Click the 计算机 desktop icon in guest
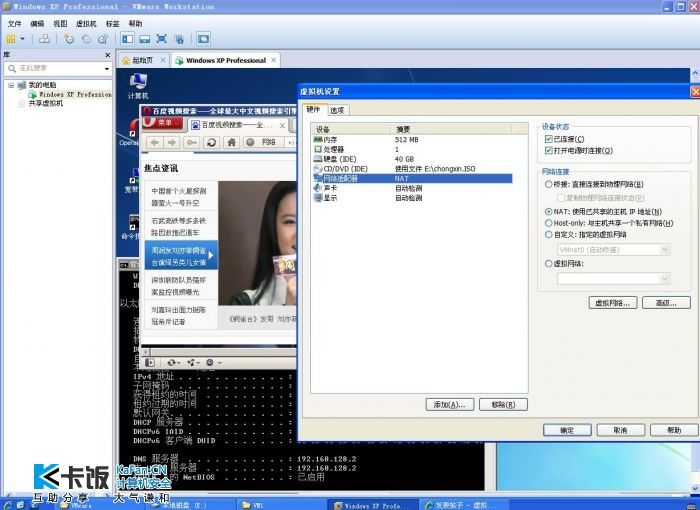Viewport: 700px width, 510px height. coord(138,86)
